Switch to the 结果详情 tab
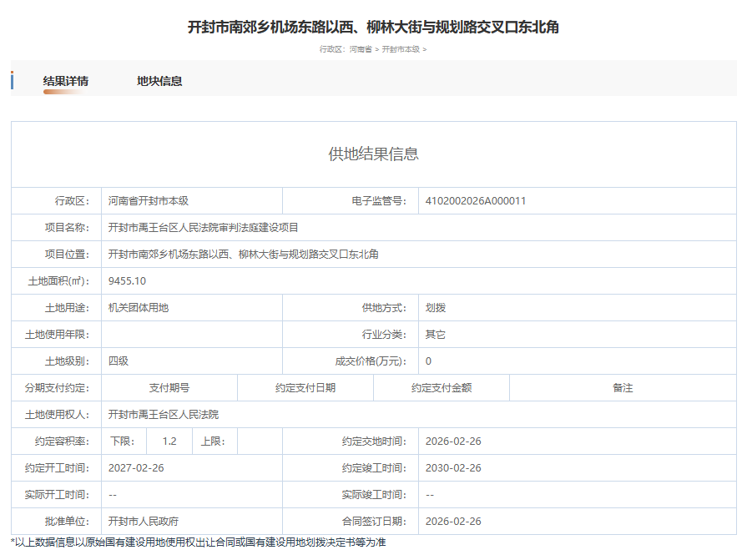The image size is (747, 560). (66, 81)
